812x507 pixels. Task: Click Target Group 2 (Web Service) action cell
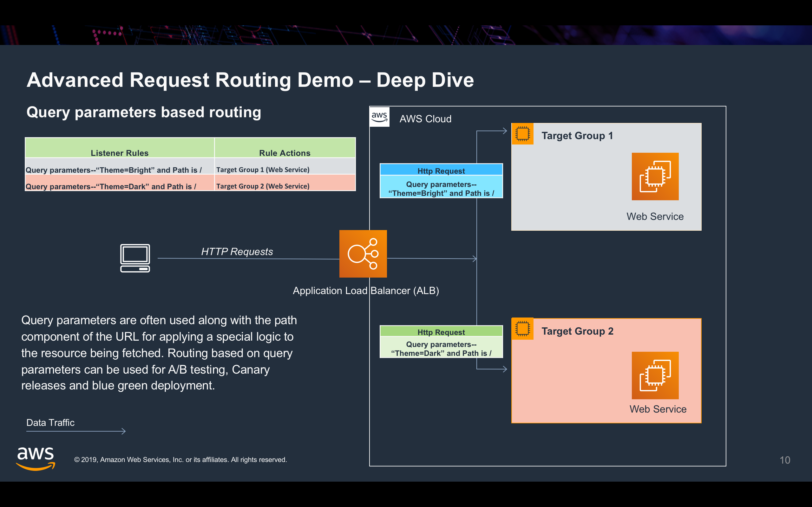263,186
